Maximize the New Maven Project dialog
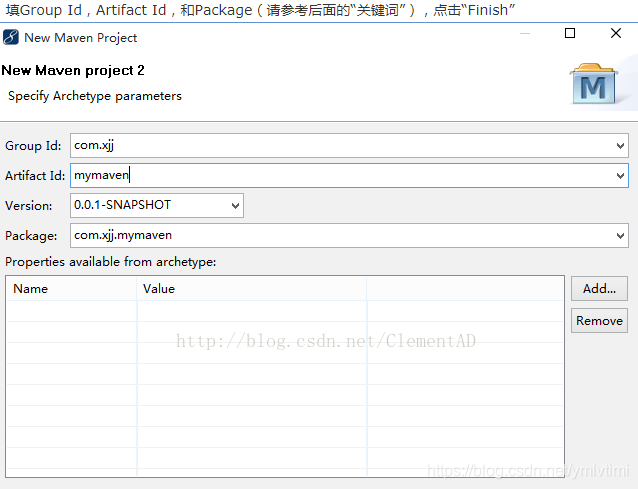 coord(570,33)
